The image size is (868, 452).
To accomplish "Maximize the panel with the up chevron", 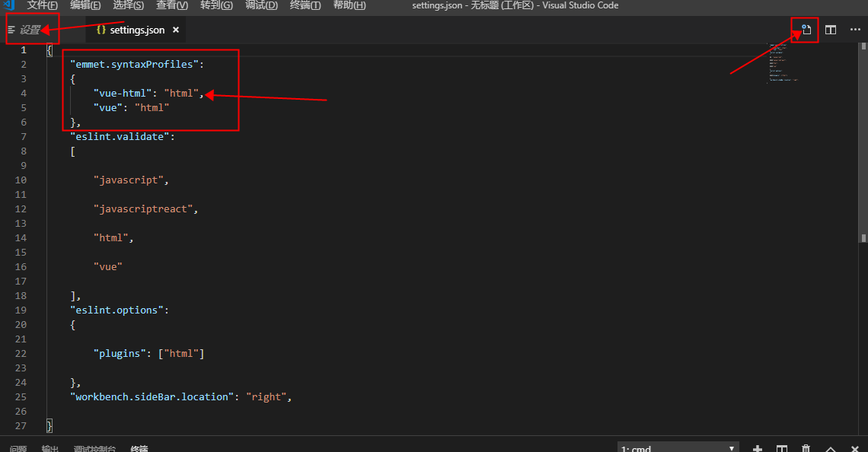I will (831, 449).
